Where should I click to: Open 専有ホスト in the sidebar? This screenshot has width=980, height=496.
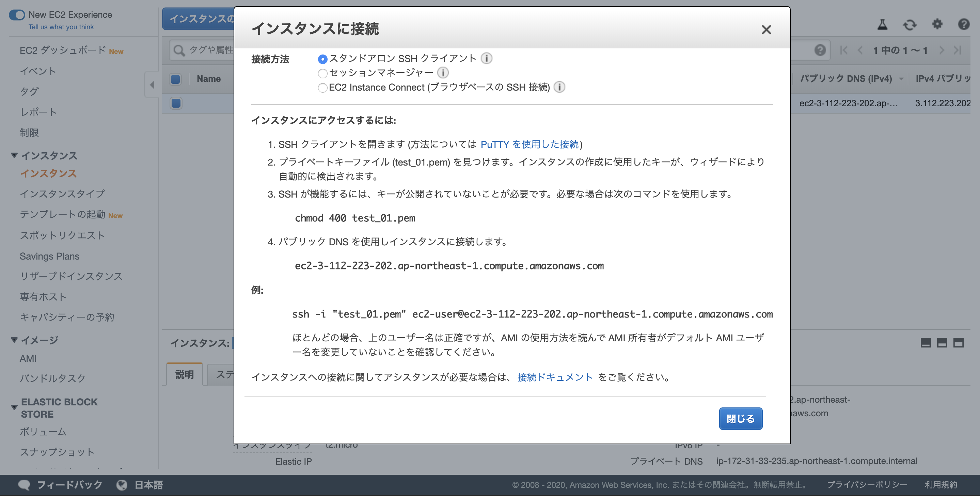tap(43, 296)
